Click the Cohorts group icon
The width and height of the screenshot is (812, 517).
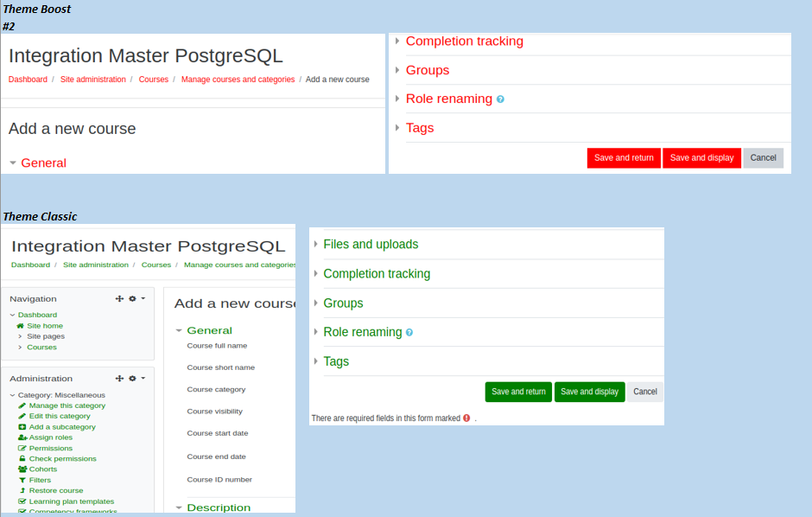(22, 469)
